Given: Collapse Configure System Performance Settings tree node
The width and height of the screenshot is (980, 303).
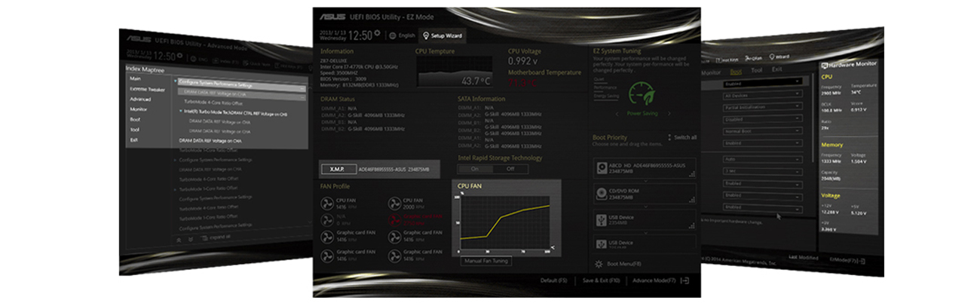Looking at the screenshot, I should click(176, 81).
